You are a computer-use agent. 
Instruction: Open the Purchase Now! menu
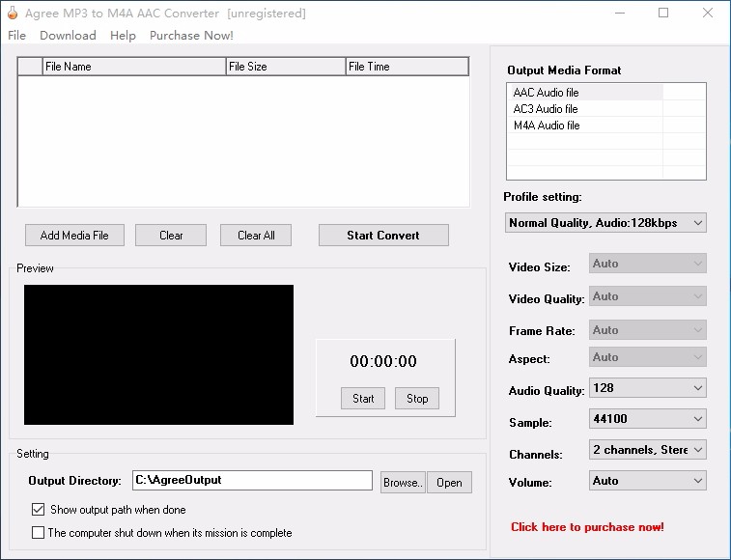click(191, 36)
